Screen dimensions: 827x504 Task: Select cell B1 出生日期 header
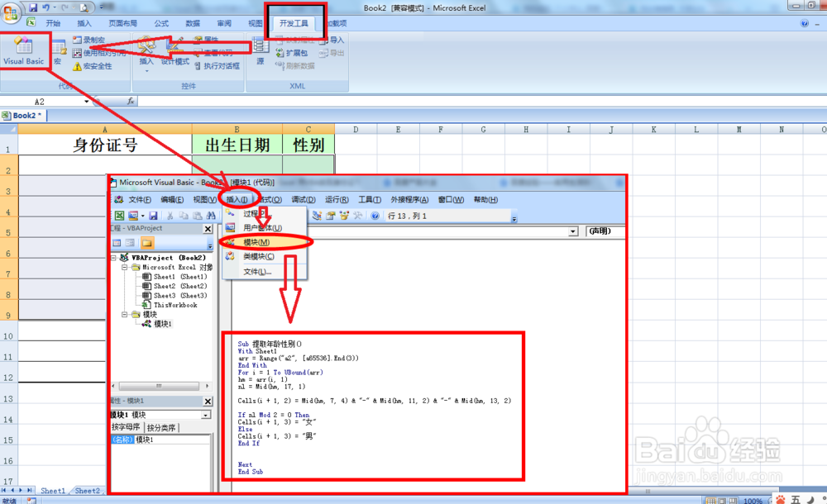[237, 145]
